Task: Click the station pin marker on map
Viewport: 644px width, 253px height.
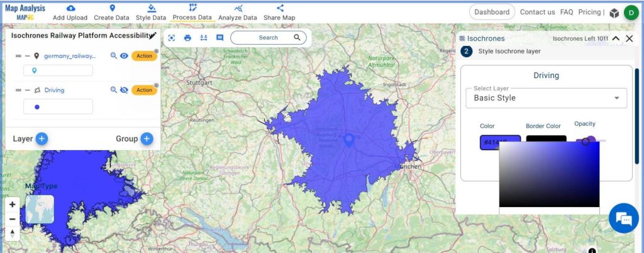Action: tap(348, 141)
